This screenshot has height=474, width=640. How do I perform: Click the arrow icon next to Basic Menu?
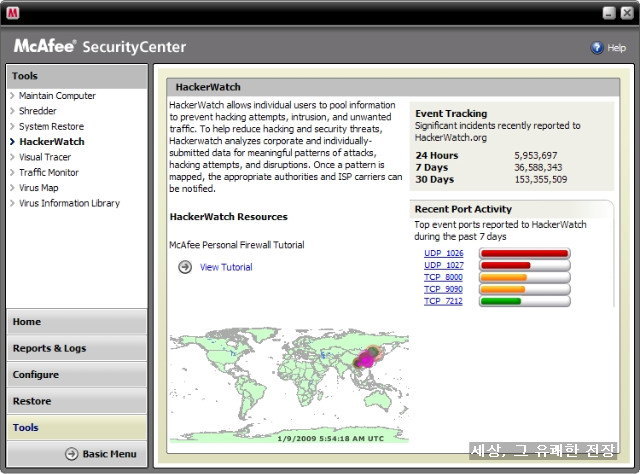[71, 454]
